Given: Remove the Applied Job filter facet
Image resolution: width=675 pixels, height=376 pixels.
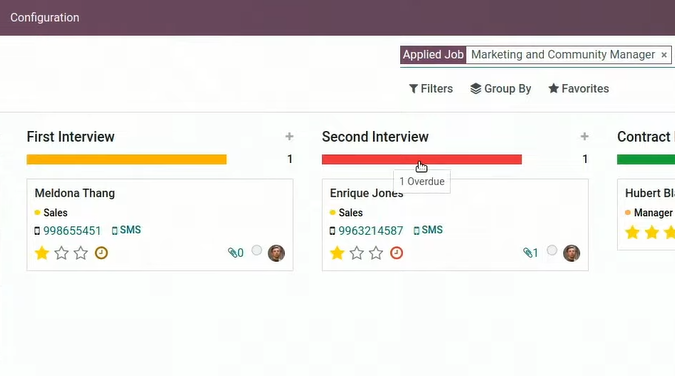Looking at the screenshot, I should pyautogui.click(x=664, y=55).
